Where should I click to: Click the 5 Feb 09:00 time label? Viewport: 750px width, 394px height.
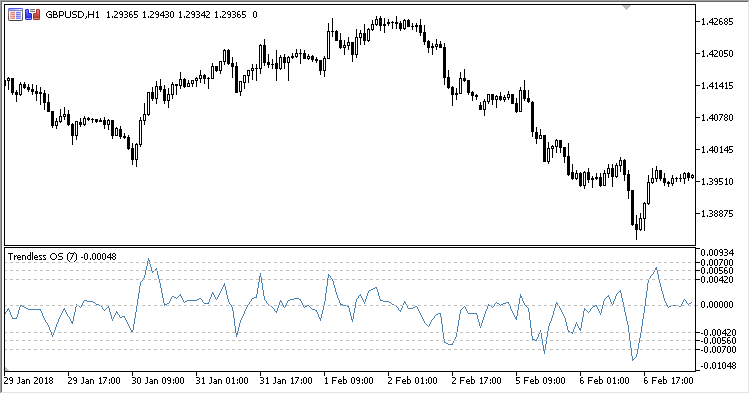coord(540,381)
